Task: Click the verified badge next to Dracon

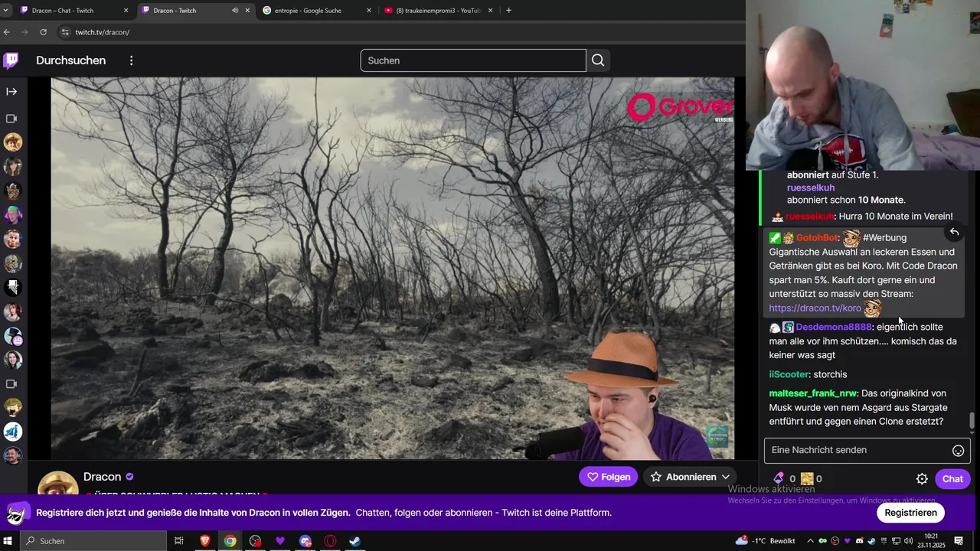Action: coord(129,477)
